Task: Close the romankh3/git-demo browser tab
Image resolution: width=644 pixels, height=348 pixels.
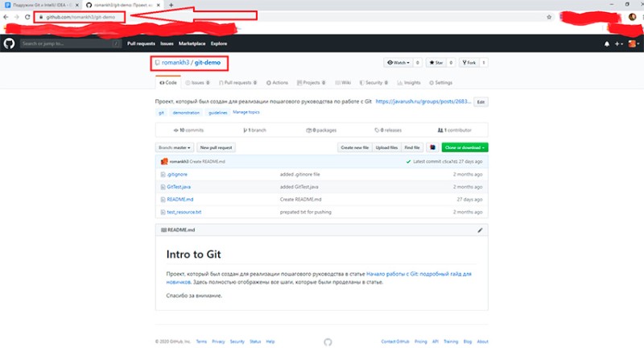Action: tap(158, 5)
